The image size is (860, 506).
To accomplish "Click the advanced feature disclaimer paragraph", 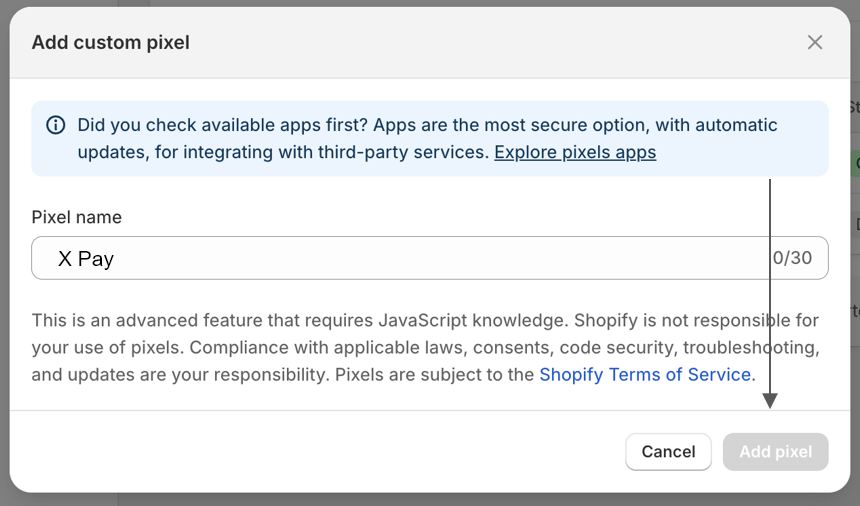I will coord(426,348).
